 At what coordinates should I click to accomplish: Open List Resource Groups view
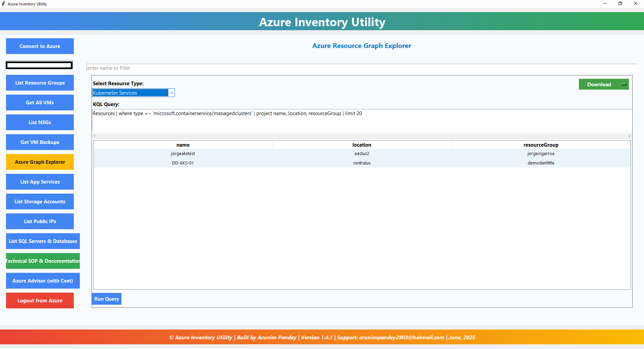pos(40,83)
